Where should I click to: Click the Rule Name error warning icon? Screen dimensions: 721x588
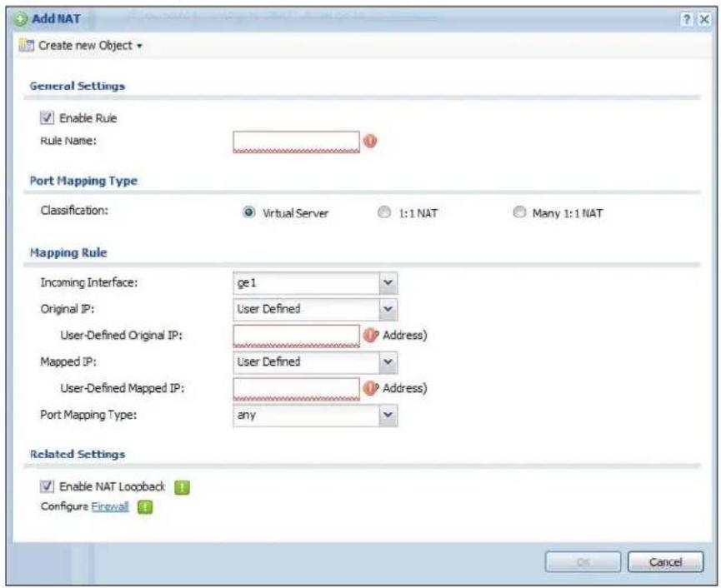(370, 141)
